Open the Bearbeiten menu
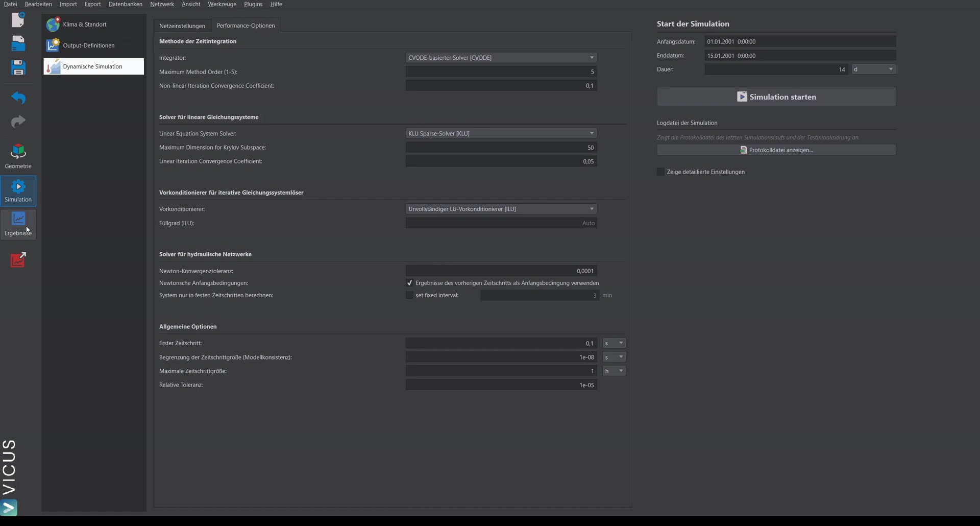 click(38, 4)
